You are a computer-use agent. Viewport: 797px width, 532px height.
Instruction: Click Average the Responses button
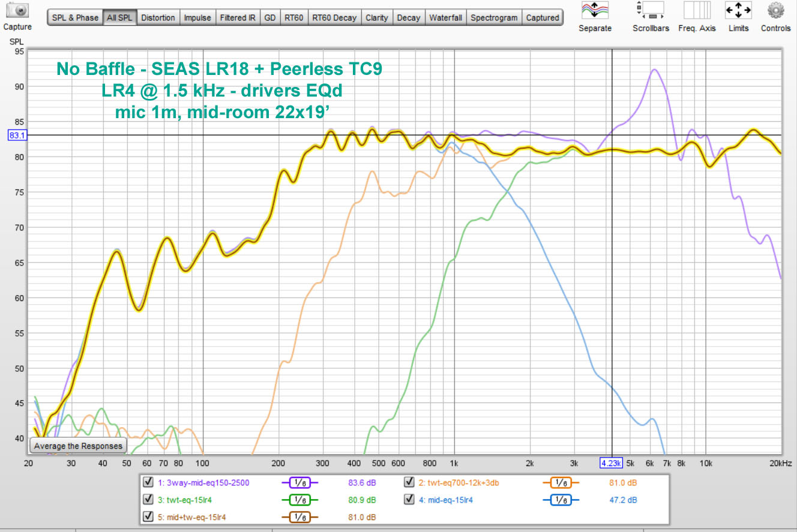point(78,446)
